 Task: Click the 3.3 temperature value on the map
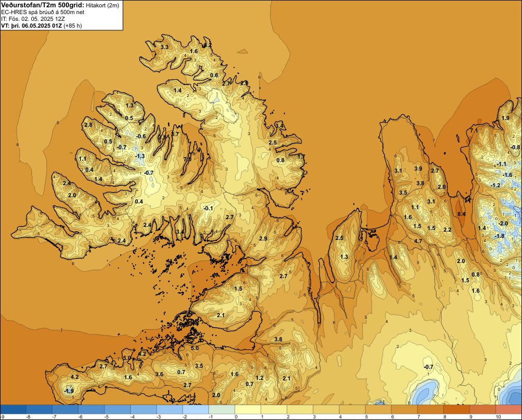pyautogui.click(x=164, y=47)
